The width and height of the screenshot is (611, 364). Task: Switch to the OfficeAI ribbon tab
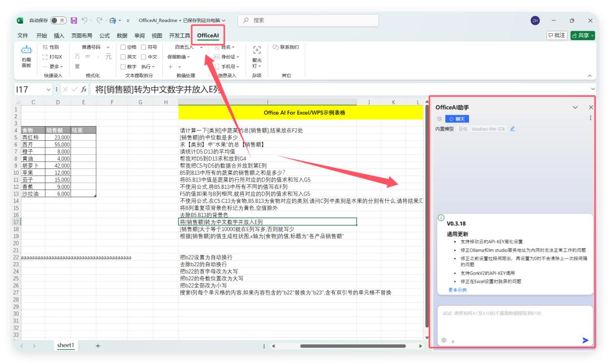tap(208, 34)
